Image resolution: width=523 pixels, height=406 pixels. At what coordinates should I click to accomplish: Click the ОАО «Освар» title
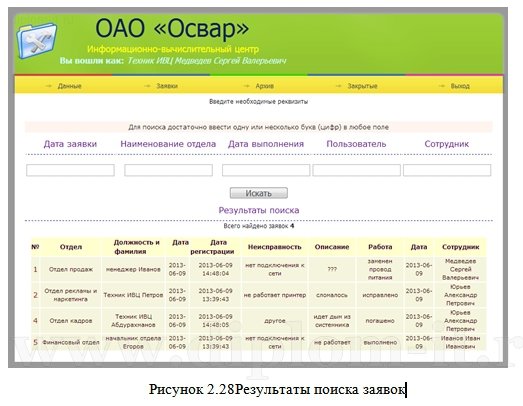(172, 29)
